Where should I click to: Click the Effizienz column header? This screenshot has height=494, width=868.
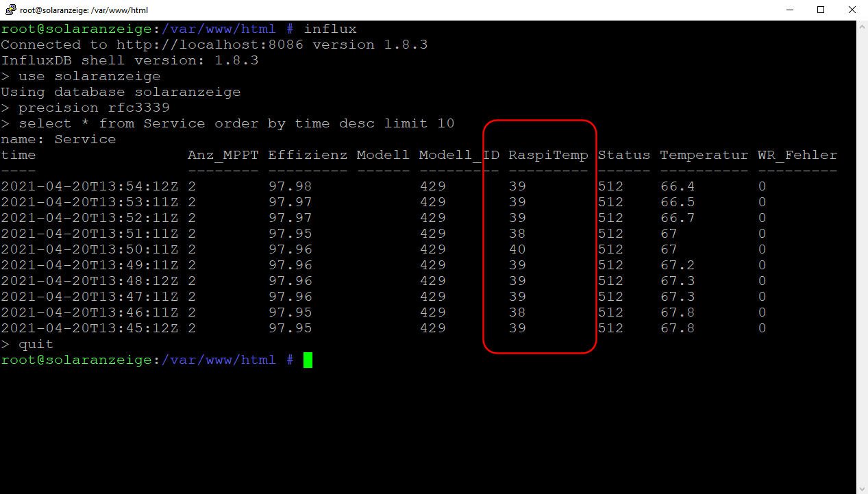pos(308,156)
